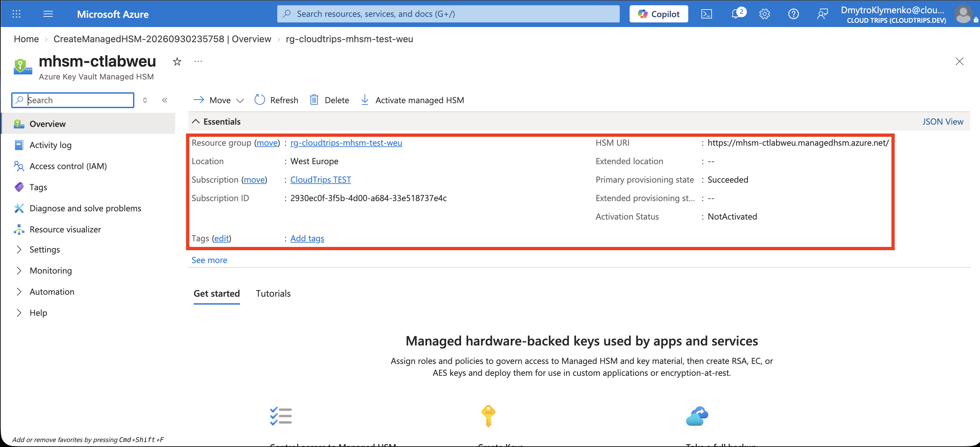Viewport: 980px width, 447px height.
Task: Launch Cloud Shell from the top bar
Action: pyautogui.click(x=706, y=14)
